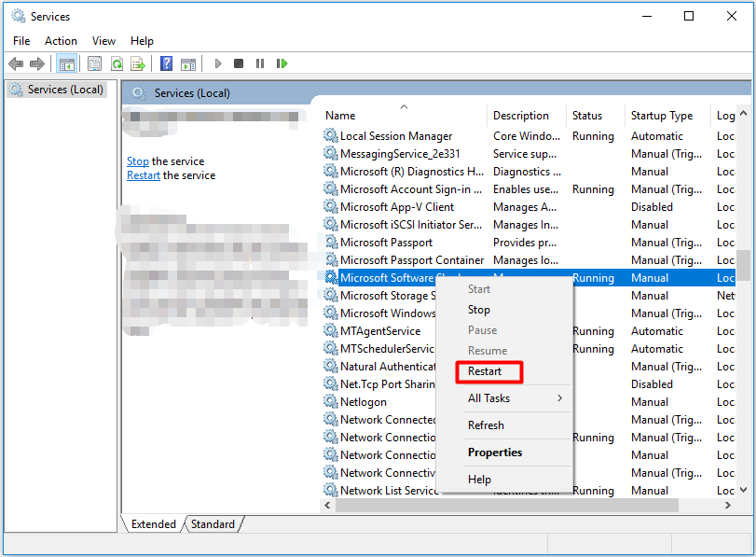Open the Action menu

tap(61, 41)
